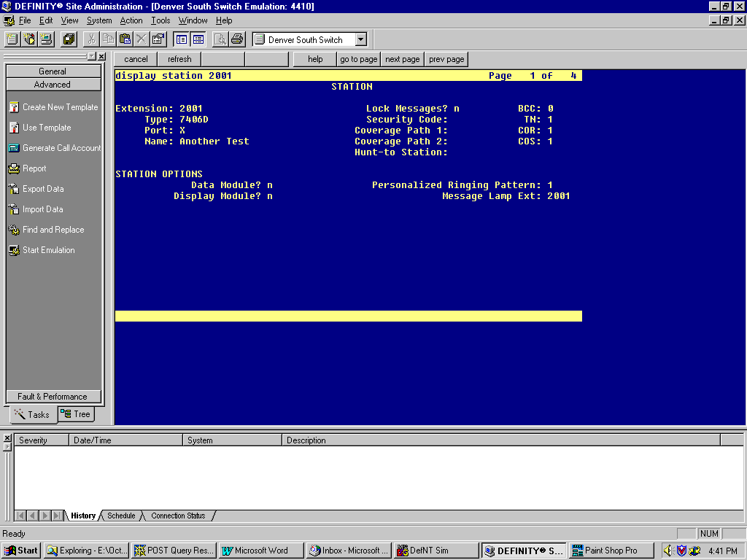Click the volume speaker tray icon
747x560 pixels.
click(668, 551)
